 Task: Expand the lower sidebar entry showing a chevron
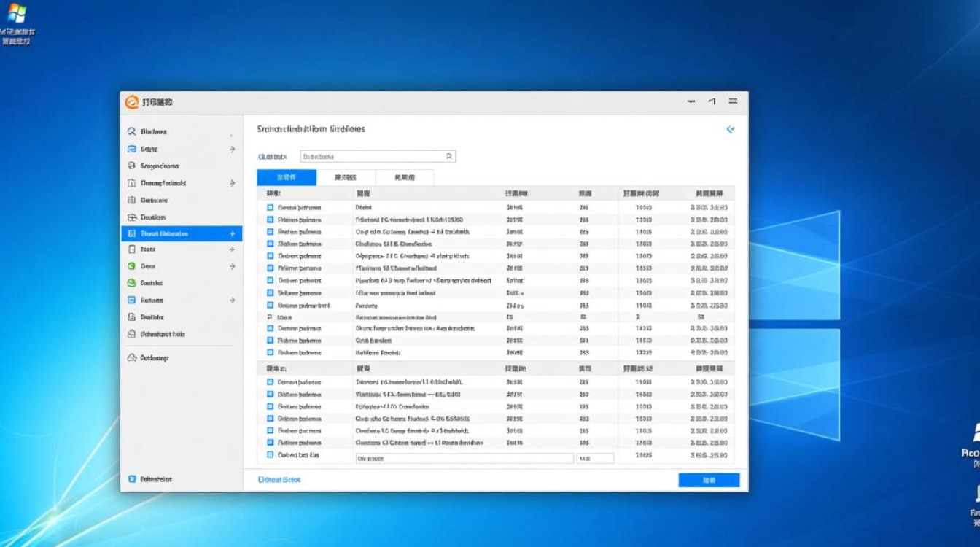[x=232, y=299]
